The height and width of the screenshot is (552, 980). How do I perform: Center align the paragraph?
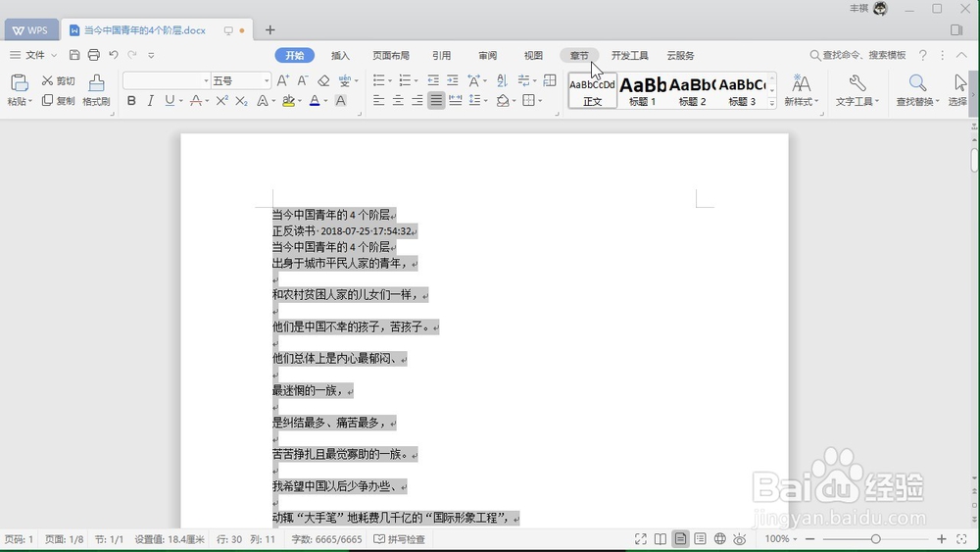(x=398, y=101)
